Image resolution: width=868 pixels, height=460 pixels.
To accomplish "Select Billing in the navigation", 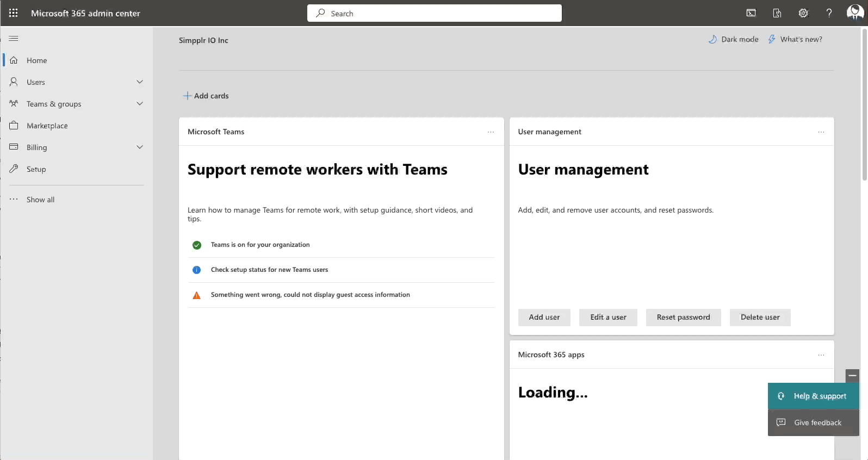I will click(x=76, y=147).
